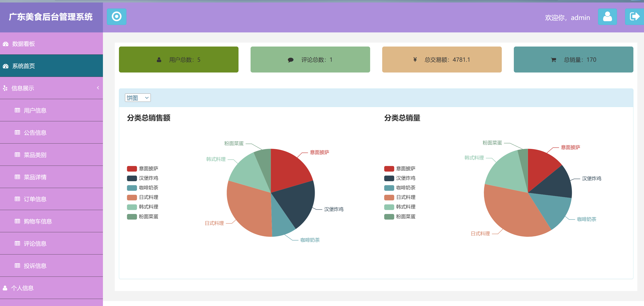Open the dashboard icon beside 数据看板

tap(5, 44)
